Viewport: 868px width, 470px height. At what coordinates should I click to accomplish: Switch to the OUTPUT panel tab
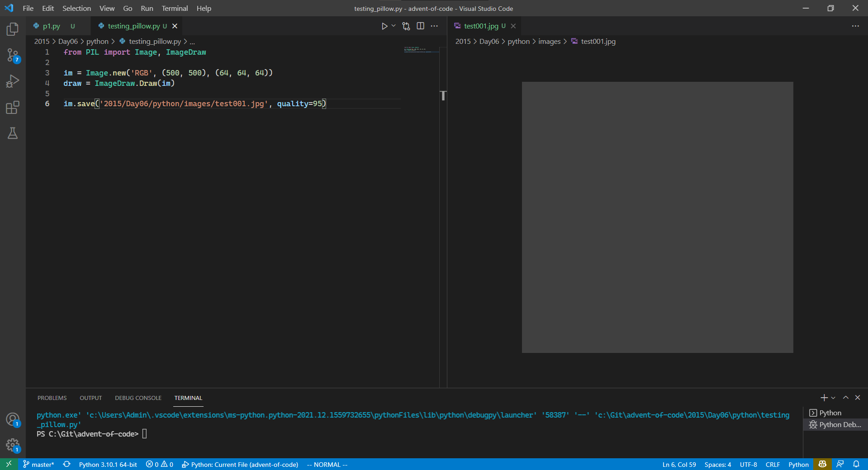90,398
